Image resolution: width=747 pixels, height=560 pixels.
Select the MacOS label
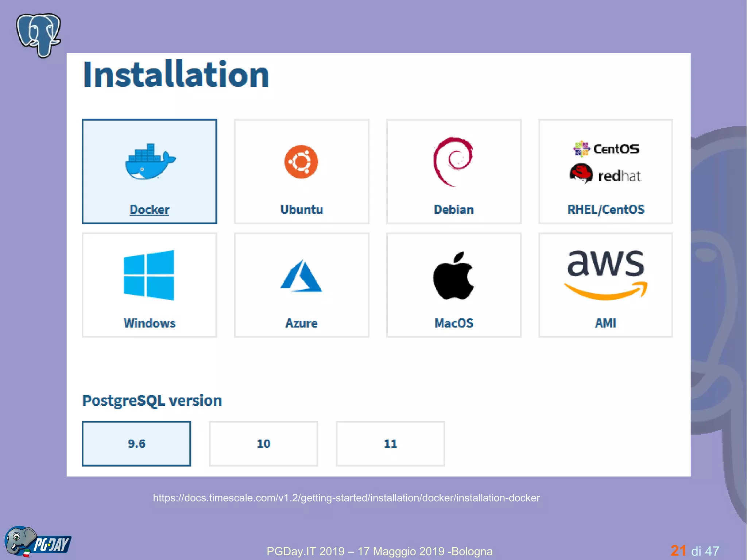pyautogui.click(x=454, y=323)
